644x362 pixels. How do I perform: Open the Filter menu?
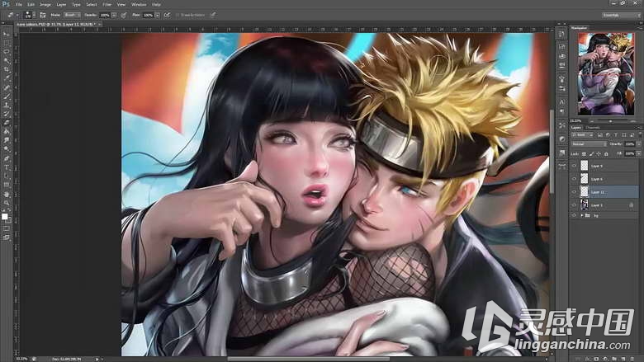[x=107, y=4]
